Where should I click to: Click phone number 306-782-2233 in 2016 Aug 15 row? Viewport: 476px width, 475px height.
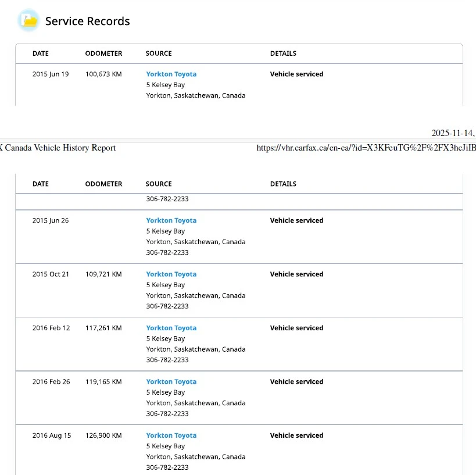click(167, 467)
